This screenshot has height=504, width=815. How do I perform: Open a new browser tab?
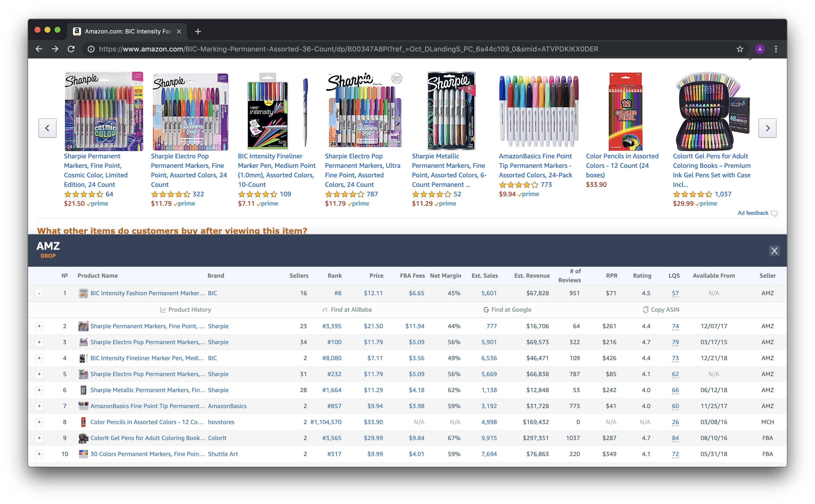198,31
